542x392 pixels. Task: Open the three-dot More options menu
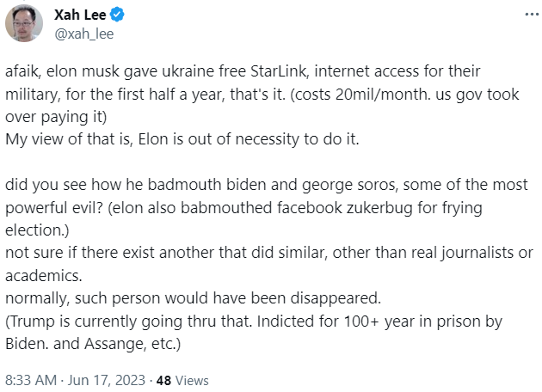coord(527,16)
